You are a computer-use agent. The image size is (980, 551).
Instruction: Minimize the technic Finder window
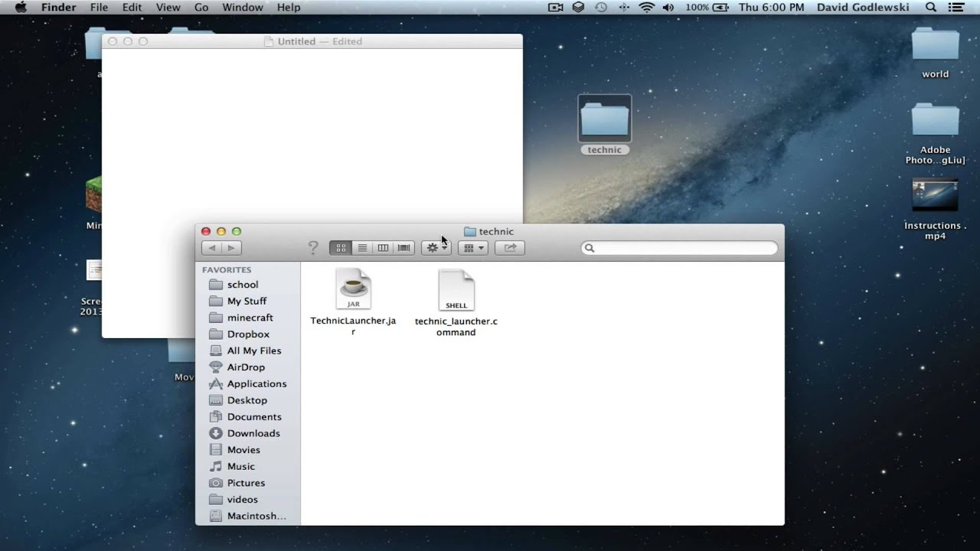coord(221,231)
